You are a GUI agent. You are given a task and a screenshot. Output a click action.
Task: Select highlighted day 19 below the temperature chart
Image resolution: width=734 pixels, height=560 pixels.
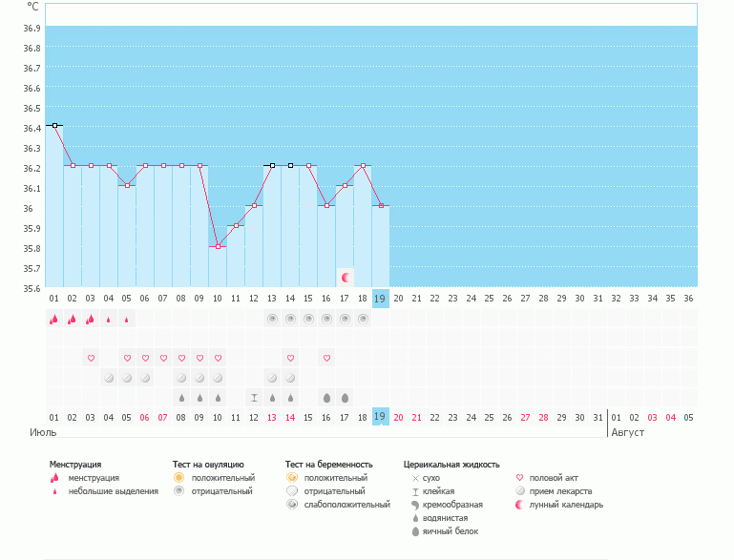coord(380,298)
